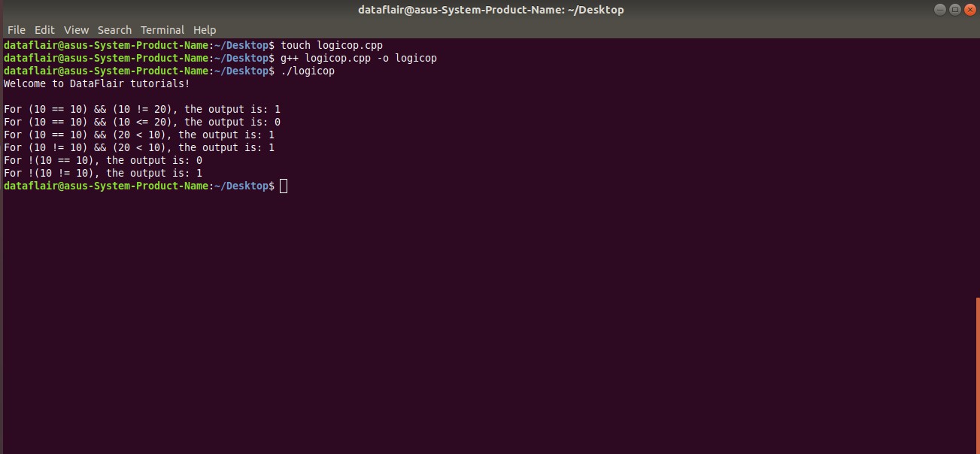Open the File menu
980x454 pixels.
pyautogui.click(x=17, y=30)
